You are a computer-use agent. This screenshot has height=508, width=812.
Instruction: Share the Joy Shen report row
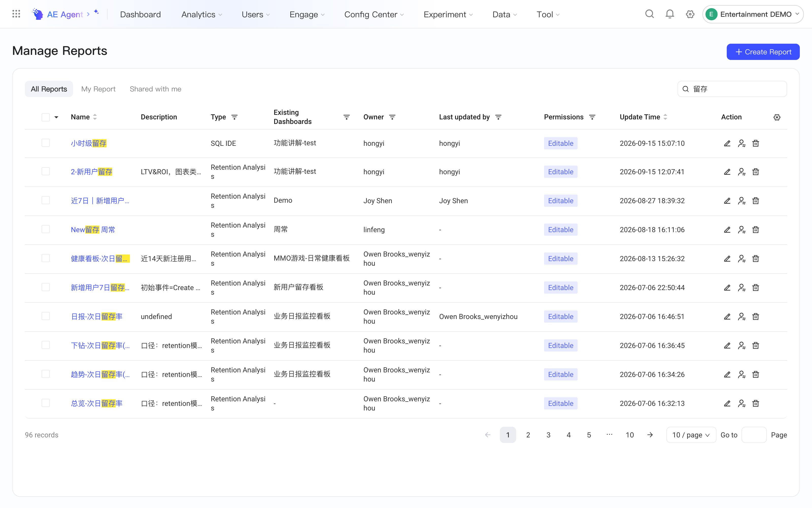pos(741,201)
